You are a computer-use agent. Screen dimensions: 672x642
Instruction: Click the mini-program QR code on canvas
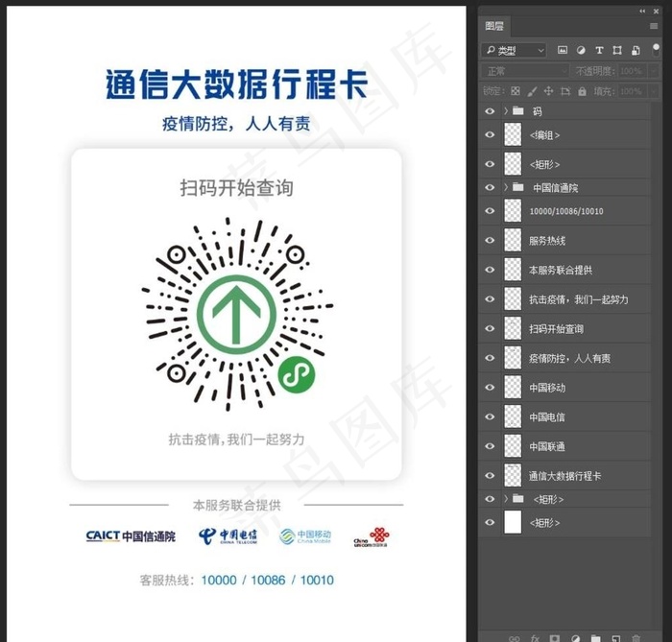[x=237, y=314]
